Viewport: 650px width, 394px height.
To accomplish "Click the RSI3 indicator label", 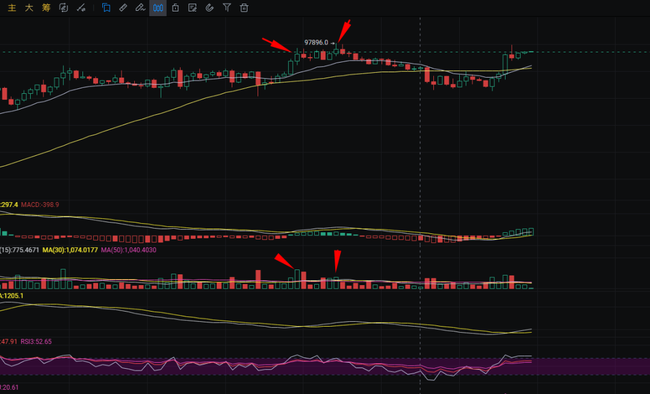I will coord(36,341).
